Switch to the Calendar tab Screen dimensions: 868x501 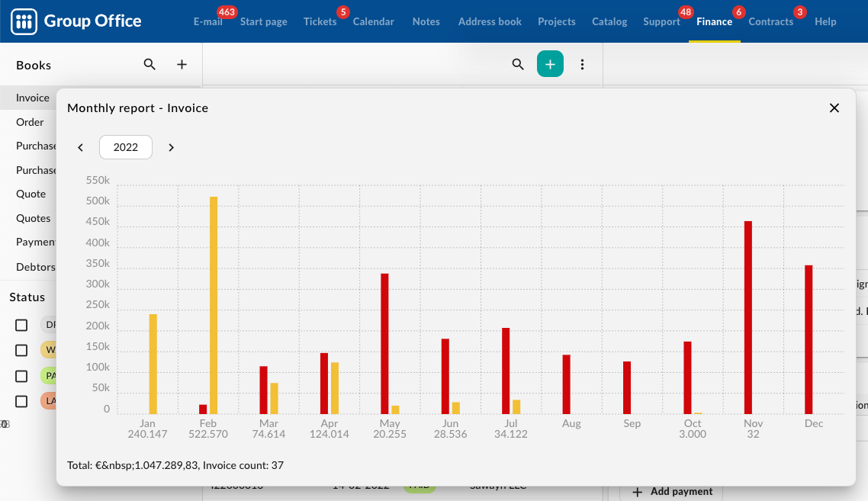coord(373,21)
